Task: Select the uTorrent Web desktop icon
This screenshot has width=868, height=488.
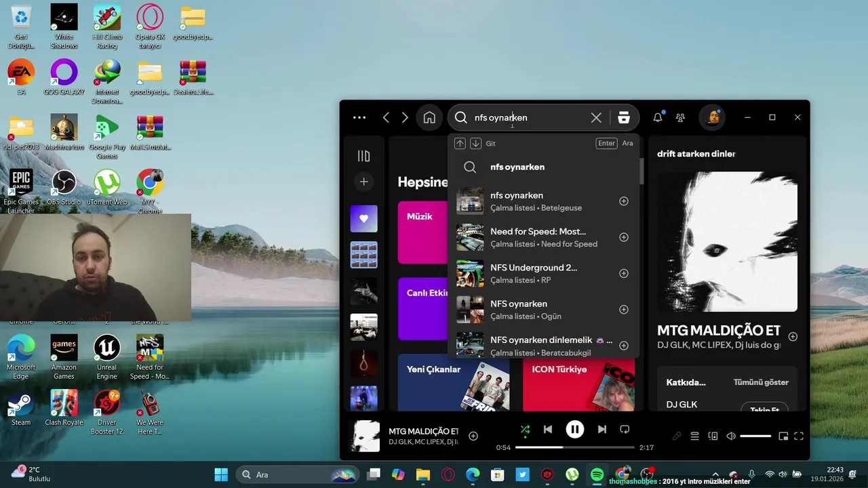Action: pyautogui.click(x=106, y=188)
